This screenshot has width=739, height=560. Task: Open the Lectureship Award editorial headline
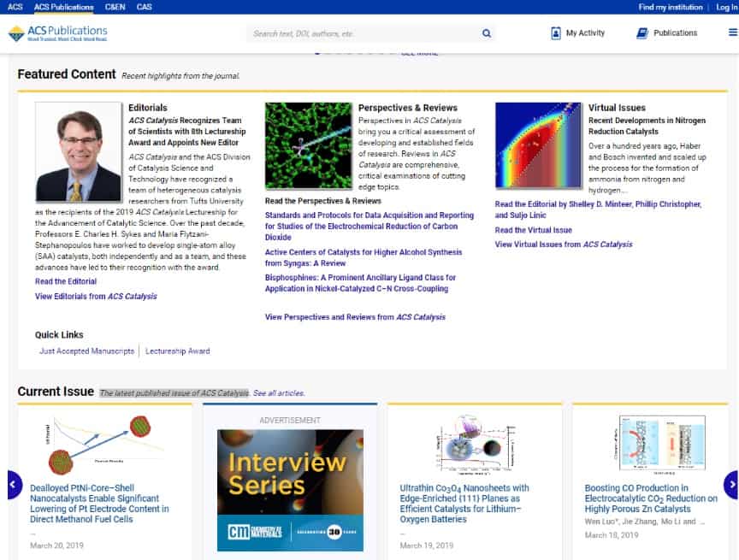[187, 132]
